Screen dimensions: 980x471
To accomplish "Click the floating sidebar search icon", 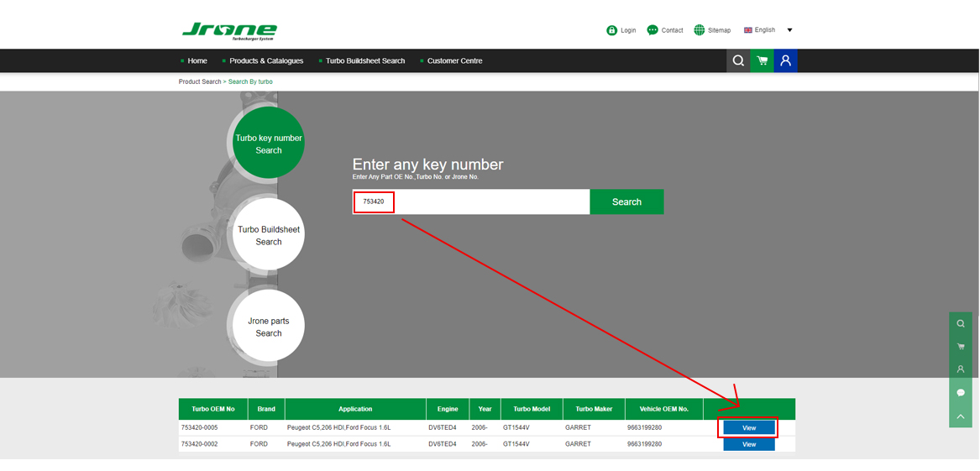I will click(961, 323).
